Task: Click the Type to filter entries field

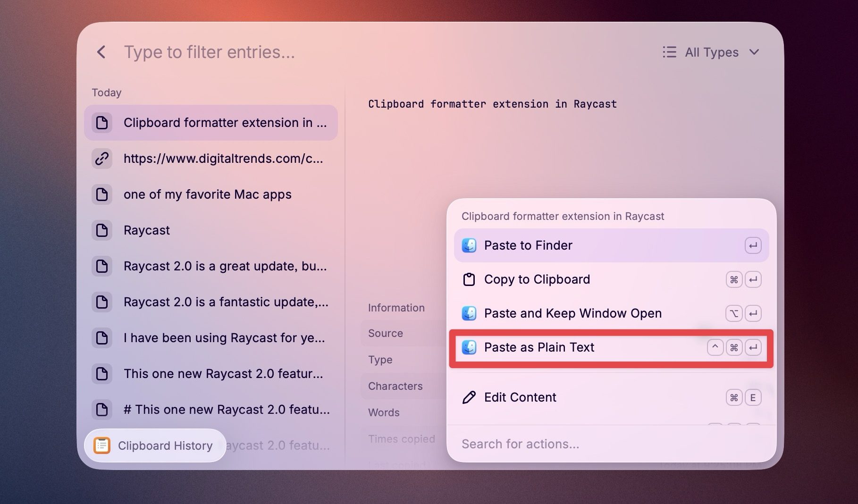Action: click(209, 52)
